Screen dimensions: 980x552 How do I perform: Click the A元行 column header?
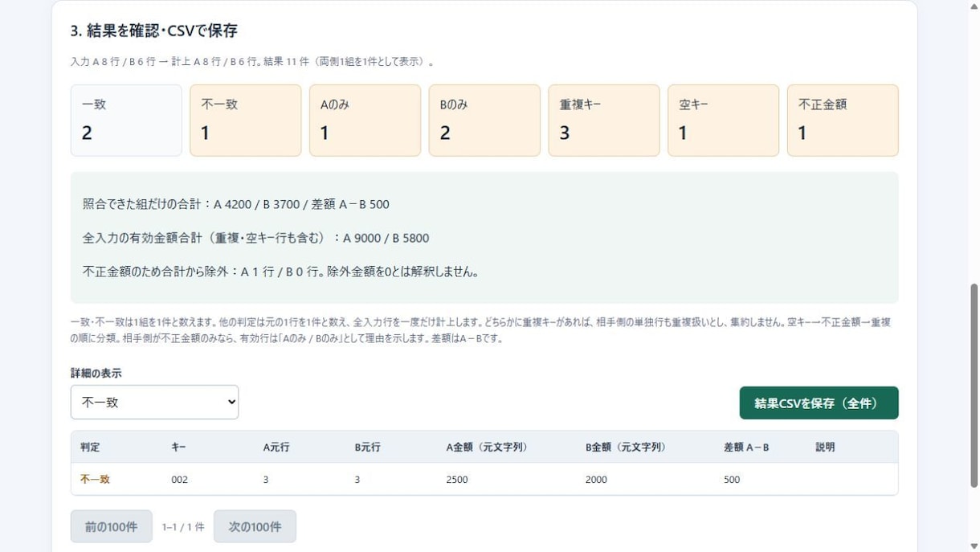click(x=276, y=447)
